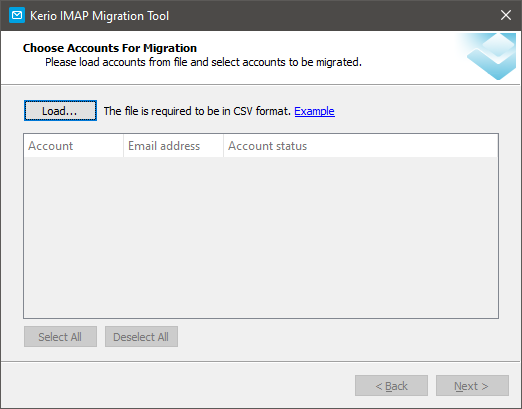This screenshot has height=409, width=522.
Task: Sort by the Email address column header
Action: coord(173,146)
